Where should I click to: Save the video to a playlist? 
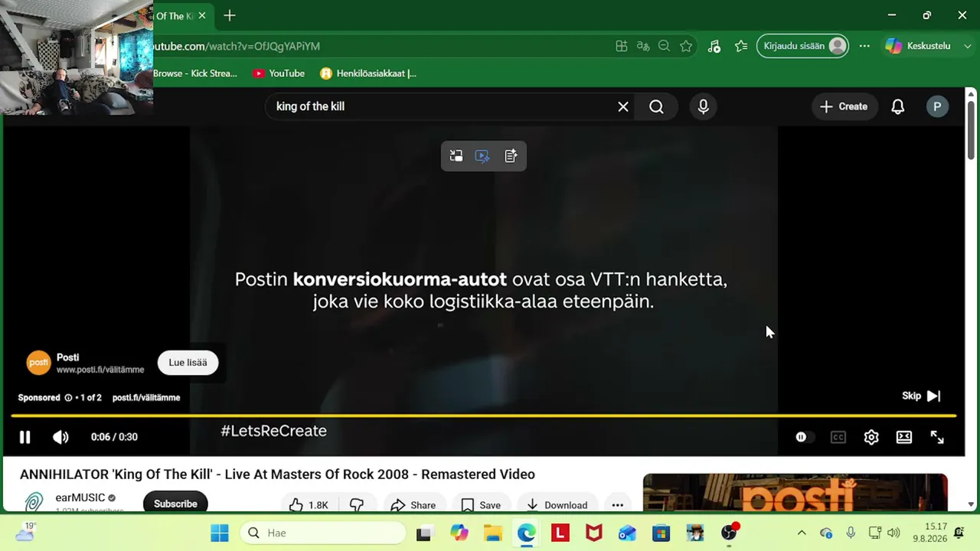(481, 505)
